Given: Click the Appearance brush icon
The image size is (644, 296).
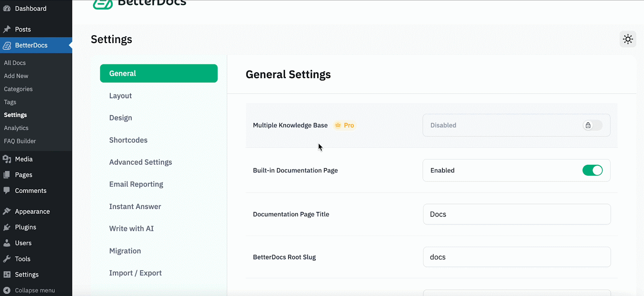Looking at the screenshot, I should (x=7, y=211).
